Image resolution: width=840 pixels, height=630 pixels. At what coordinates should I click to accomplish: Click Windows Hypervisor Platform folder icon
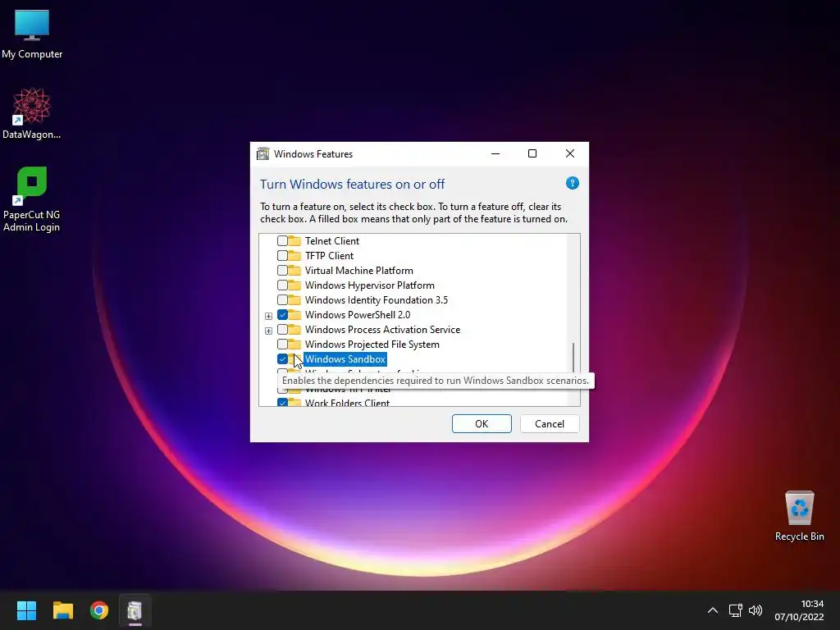[x=294, y=285]
